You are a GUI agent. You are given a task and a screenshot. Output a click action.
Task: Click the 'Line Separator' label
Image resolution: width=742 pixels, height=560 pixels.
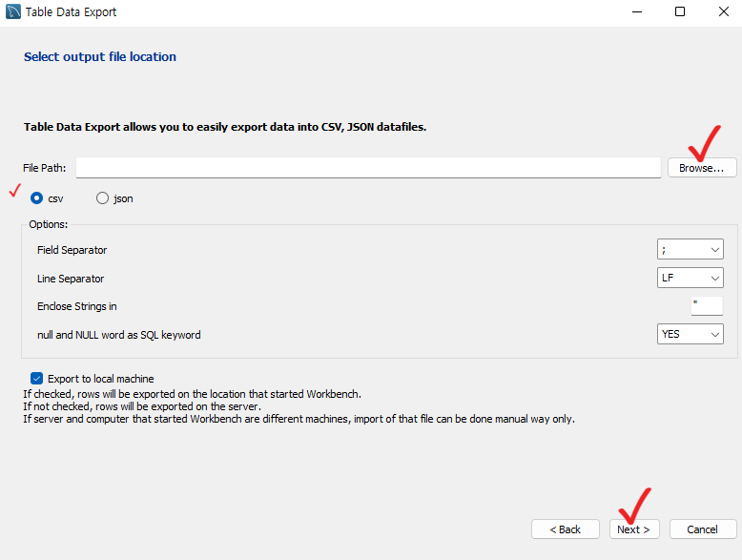[x=71, y=279]
